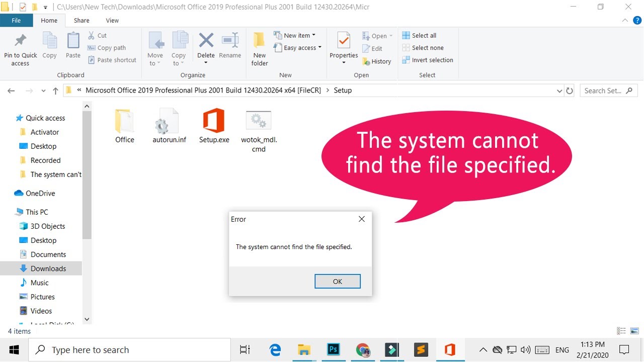Image resolution: width=644 pixels, height=362 pixels.
Task: Click Select none
Action: pos(423,48)
